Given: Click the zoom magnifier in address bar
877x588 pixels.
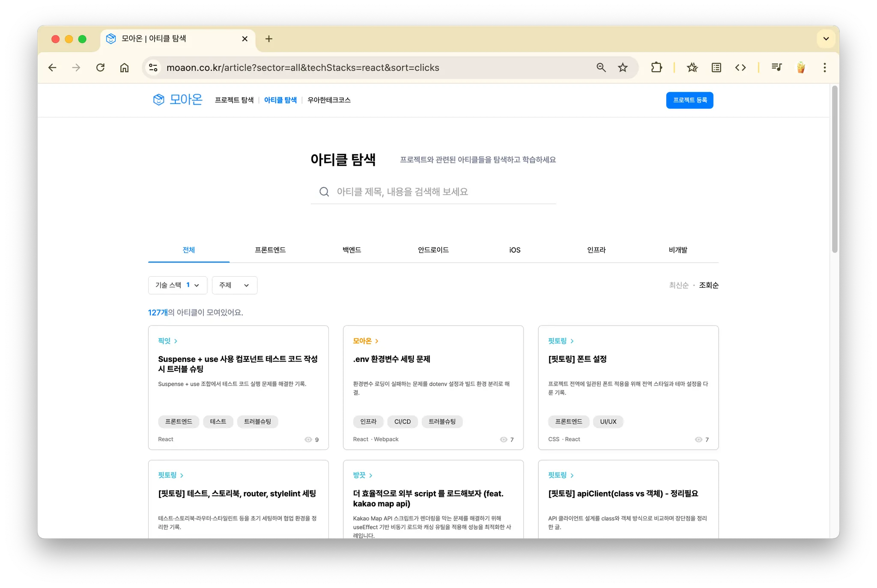Looking at the screenshot, I should coord(601,68).
